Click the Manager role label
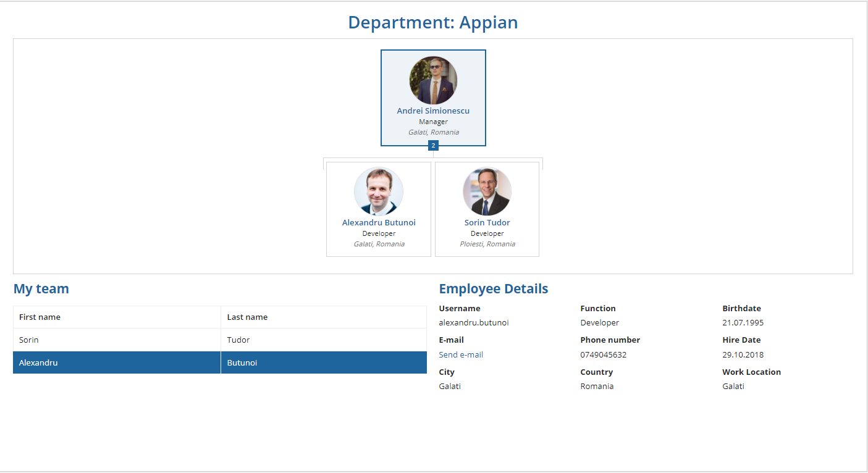Viewport: 868px width, 473px height. (433, 122)
